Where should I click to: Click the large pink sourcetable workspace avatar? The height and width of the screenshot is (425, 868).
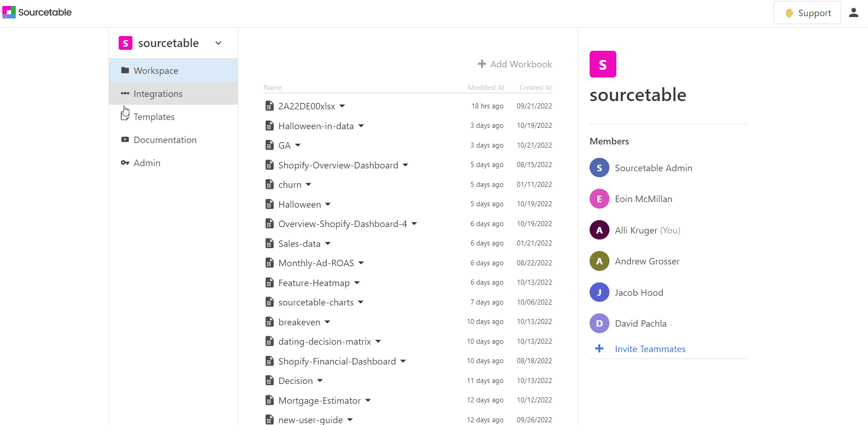click(x=603, y=64)
